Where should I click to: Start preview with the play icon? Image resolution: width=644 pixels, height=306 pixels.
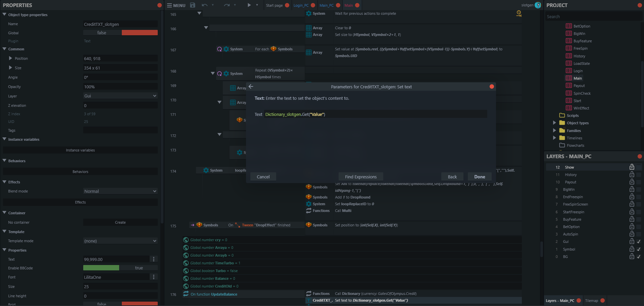[x=249, y=5]
